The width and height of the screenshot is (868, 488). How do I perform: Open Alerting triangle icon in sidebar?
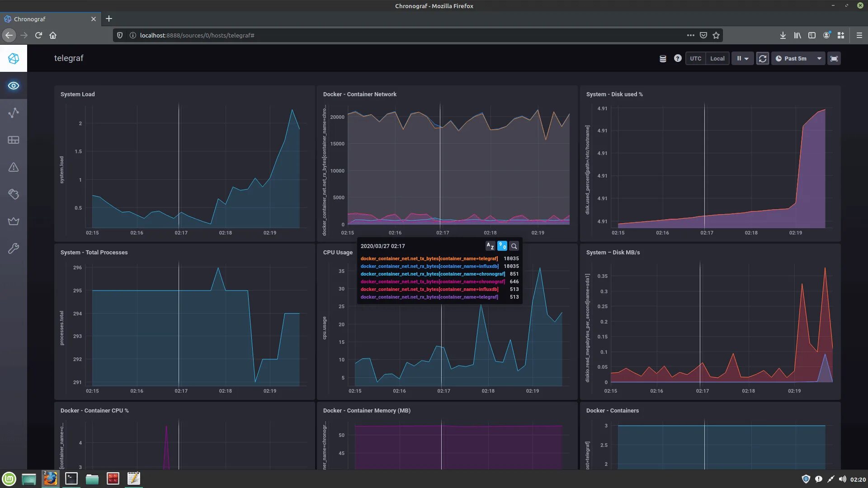click(x=14, y=167)
